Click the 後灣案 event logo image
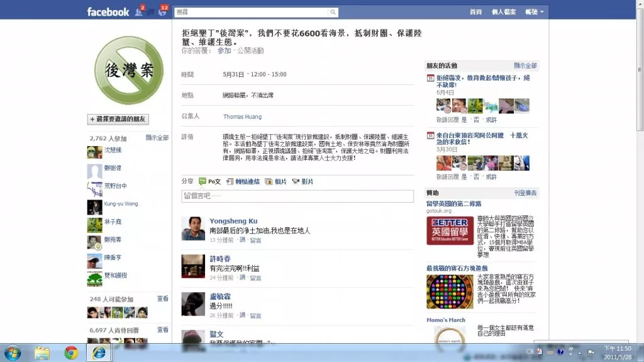 [128, 70]
